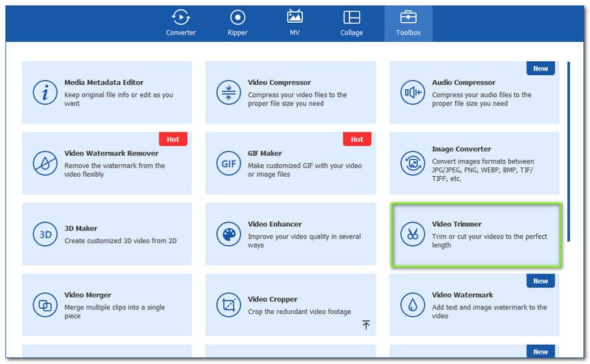
Task: Click the scroll-to-top arrow icon
Action: pos(366,324)
